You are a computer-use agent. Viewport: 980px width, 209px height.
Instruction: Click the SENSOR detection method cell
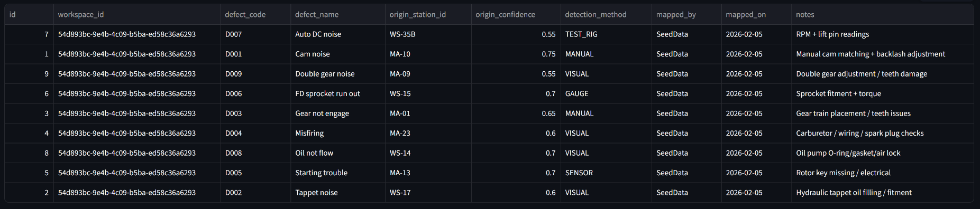click(x=606, y=173)
